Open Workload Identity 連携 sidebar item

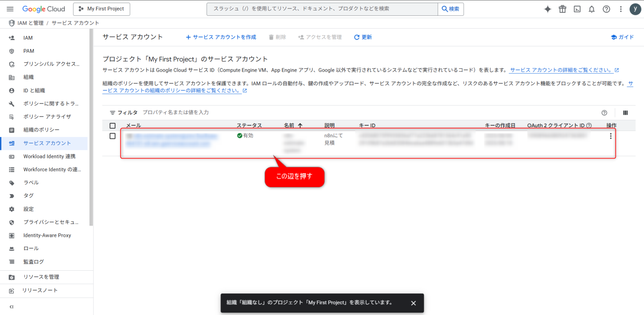click(49, 156)
